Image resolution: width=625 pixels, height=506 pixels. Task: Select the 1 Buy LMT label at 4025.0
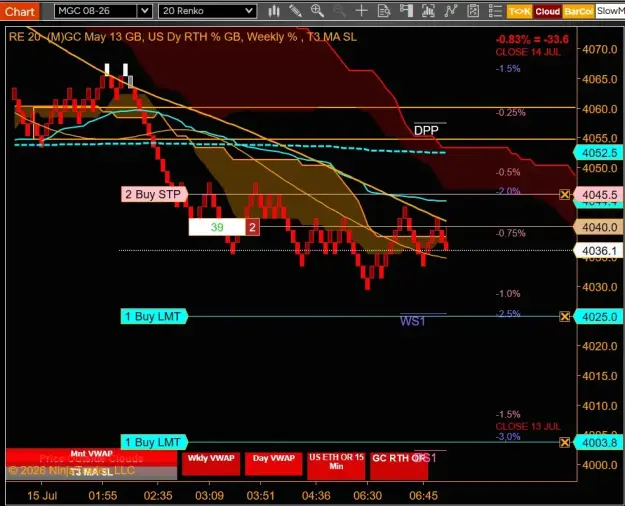154,317
